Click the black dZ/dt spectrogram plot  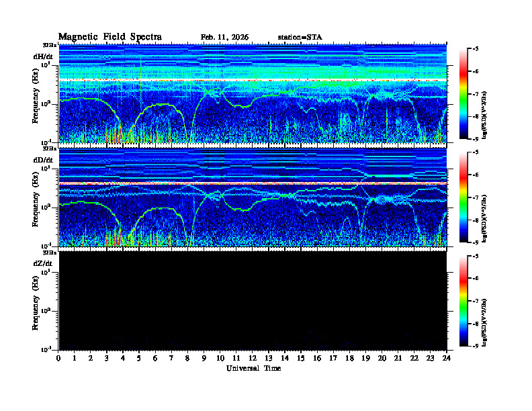pos(253,300)
